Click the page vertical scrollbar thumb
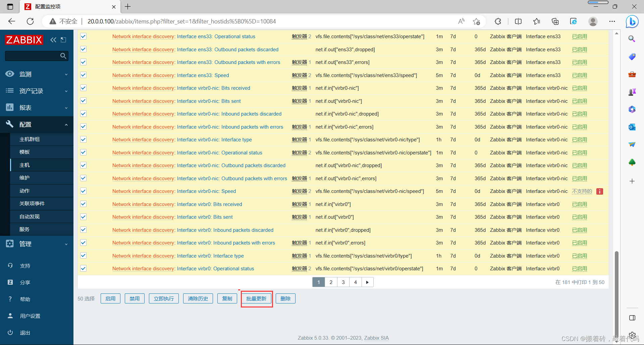644x345 pixels. (x=616, y=295)
